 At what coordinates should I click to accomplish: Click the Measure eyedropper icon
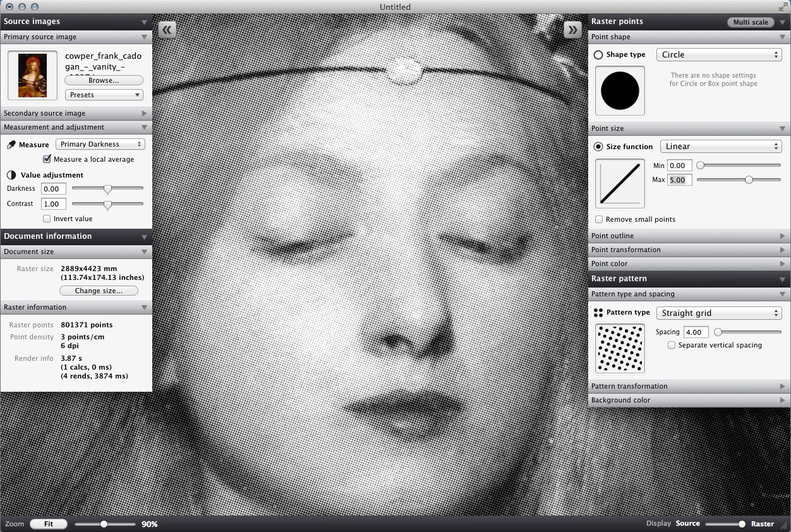pyautogui.click(x=11, y=145)
